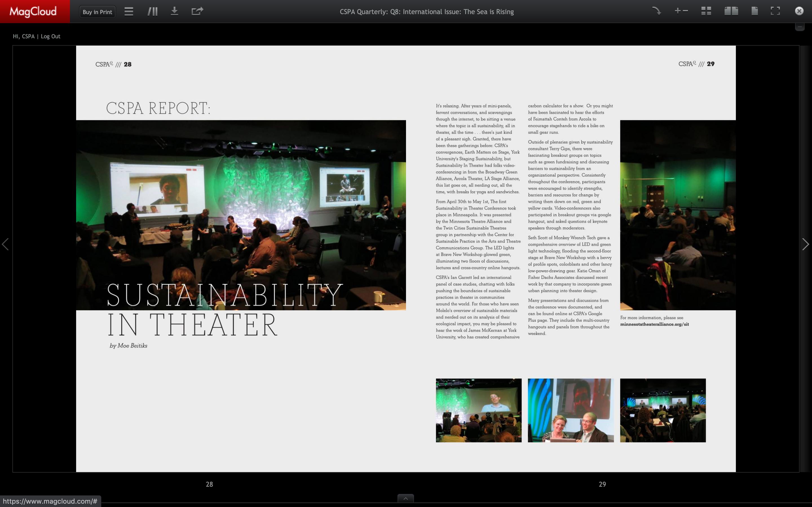
Task: Click the go-to-page arrow icon
Action: tap(656, 11)
